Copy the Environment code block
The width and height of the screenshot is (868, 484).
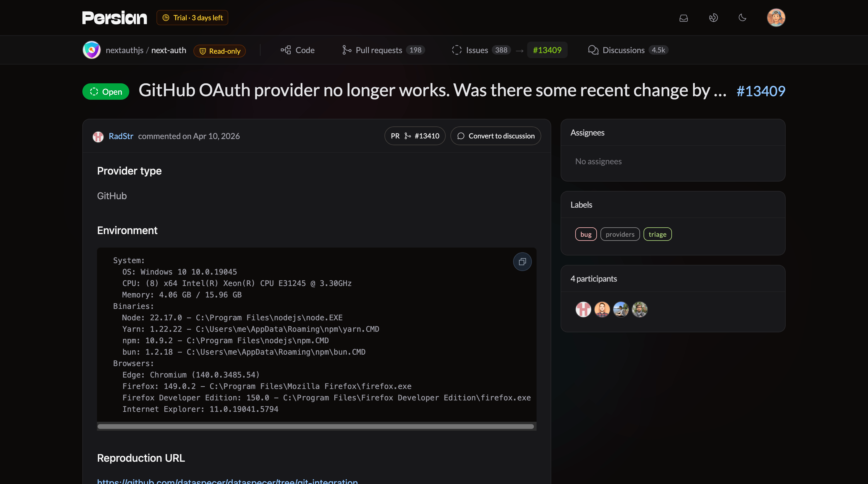[x=522, y=262]
